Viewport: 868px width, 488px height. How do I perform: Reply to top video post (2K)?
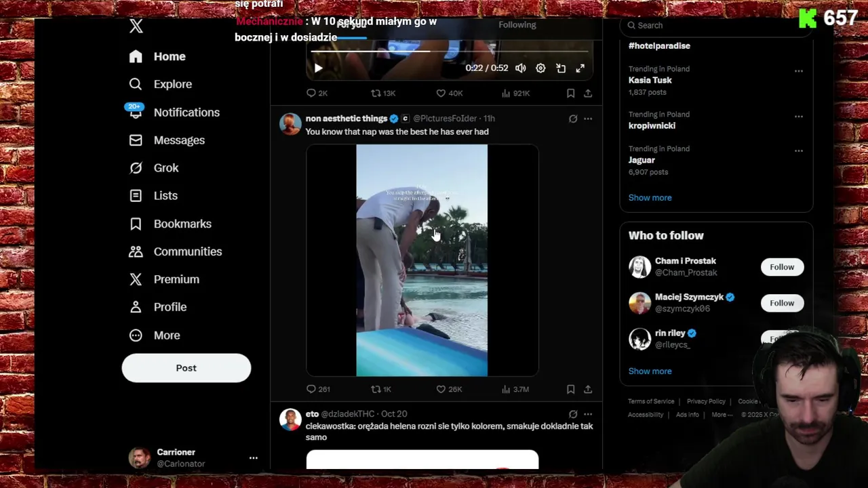click(x=317, y=93)
